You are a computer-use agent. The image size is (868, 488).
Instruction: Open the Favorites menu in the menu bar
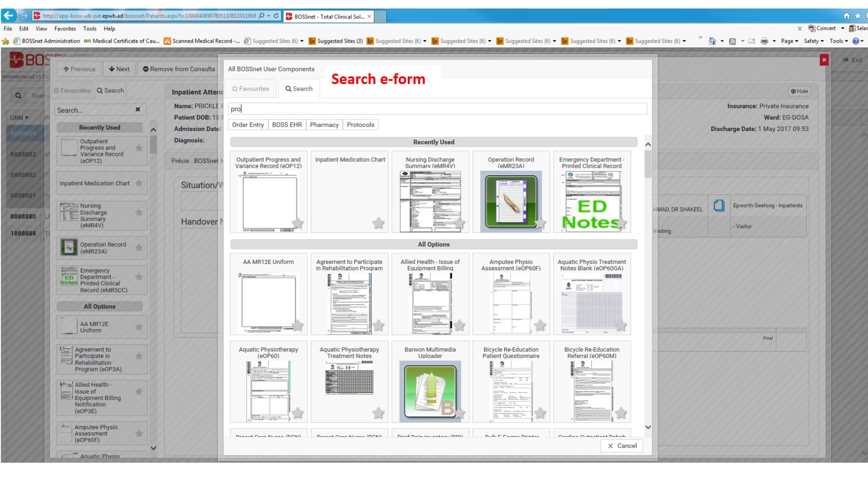[x=65, y=29]
